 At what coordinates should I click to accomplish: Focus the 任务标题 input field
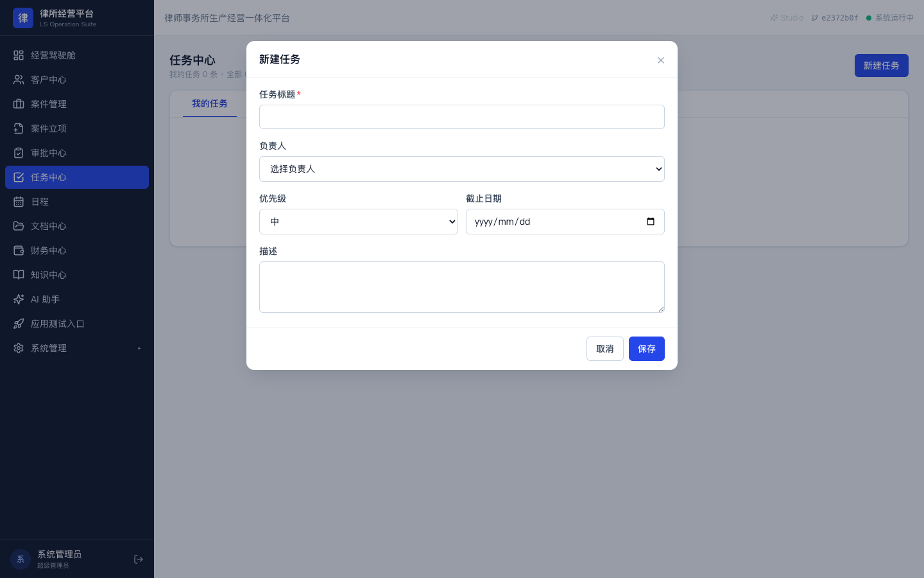(x=462, y=117)
